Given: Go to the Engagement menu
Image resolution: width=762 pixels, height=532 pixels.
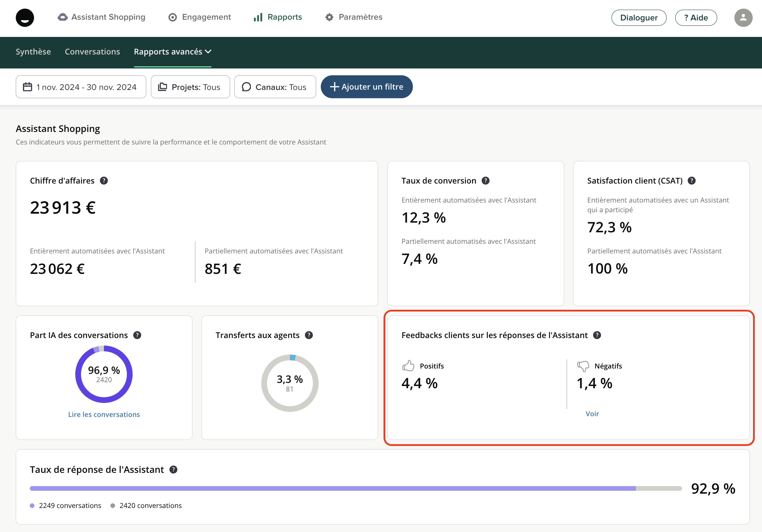Looking at the screenshot, I should pyautogui.click(x=200, y=17).
